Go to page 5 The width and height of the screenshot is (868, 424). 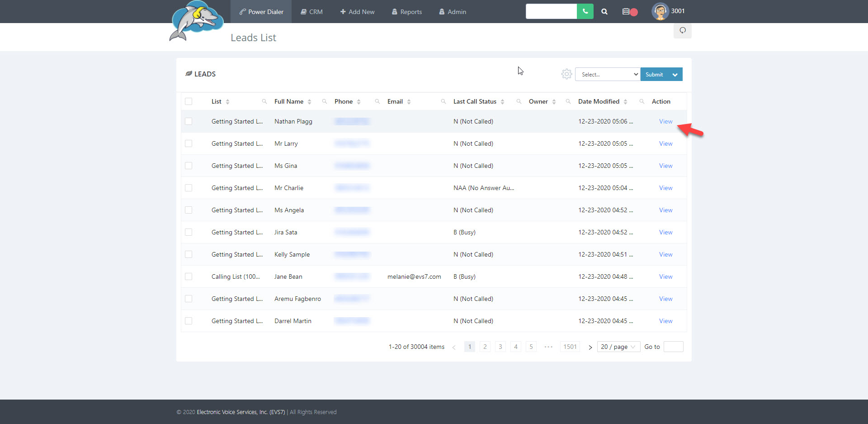pyautogui.click(x=531, y=347)
